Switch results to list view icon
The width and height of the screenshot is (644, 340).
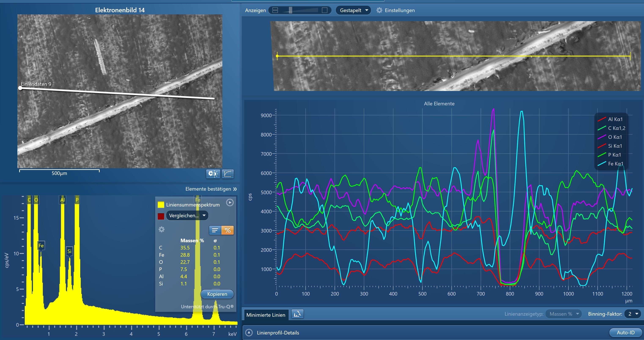point(215,230)
